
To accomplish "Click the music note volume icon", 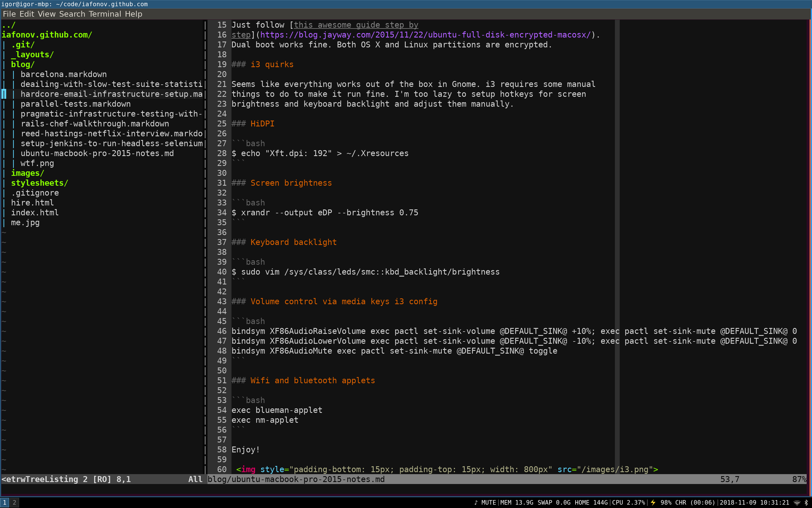I will (476, 503).
